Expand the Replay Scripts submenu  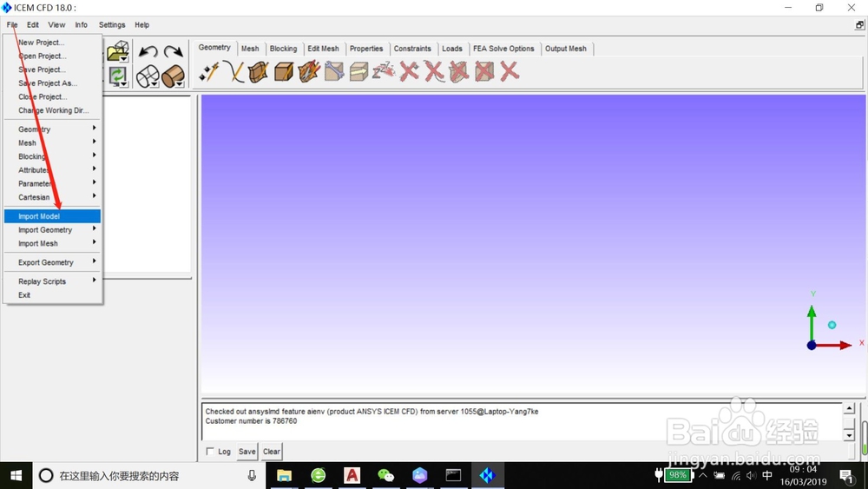pyautogui.click(x=53, y=281)
